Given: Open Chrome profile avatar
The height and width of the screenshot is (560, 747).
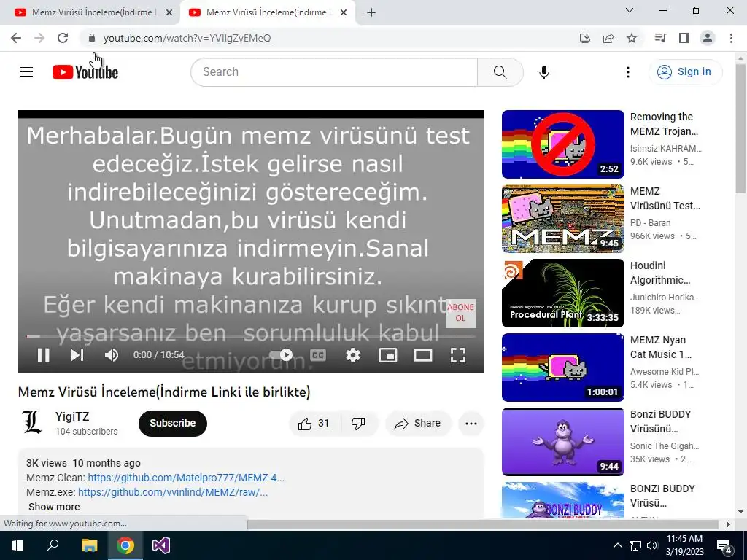Looking at the screenshot, I should [x=708, y=38].
